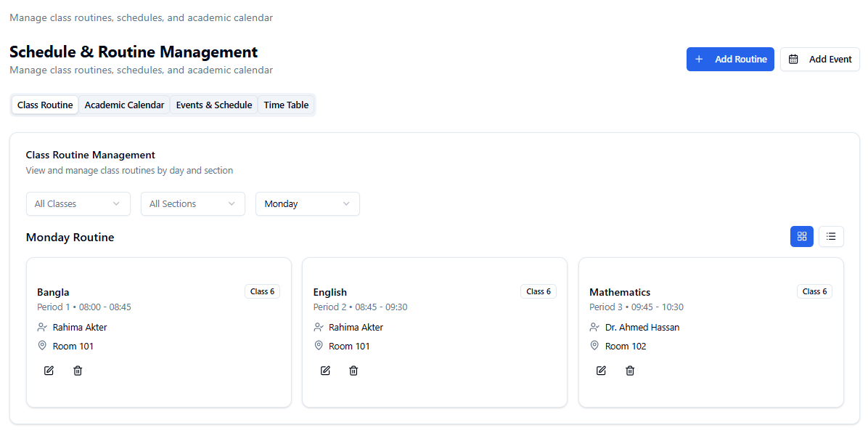Screen dimensions: 868x433
Task: Delete the English routine entry
Action: [x=353, y=371]
